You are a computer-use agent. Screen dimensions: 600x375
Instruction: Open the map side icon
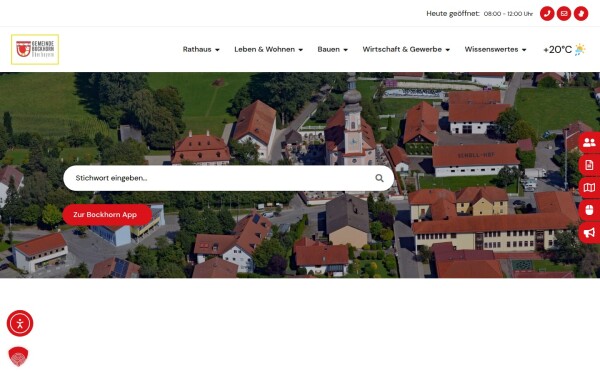pyautogui.click(x=589, y=188)
